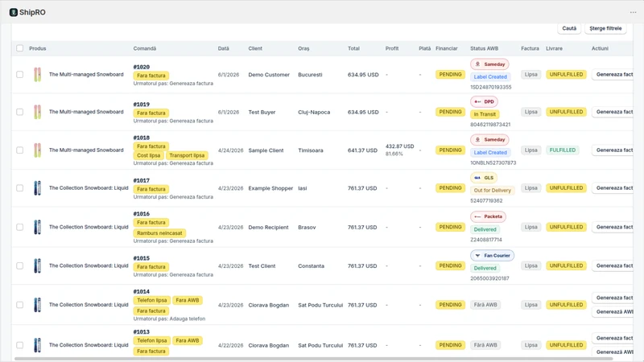Click Genereaza factura button for order #1014

click(613, 298)
